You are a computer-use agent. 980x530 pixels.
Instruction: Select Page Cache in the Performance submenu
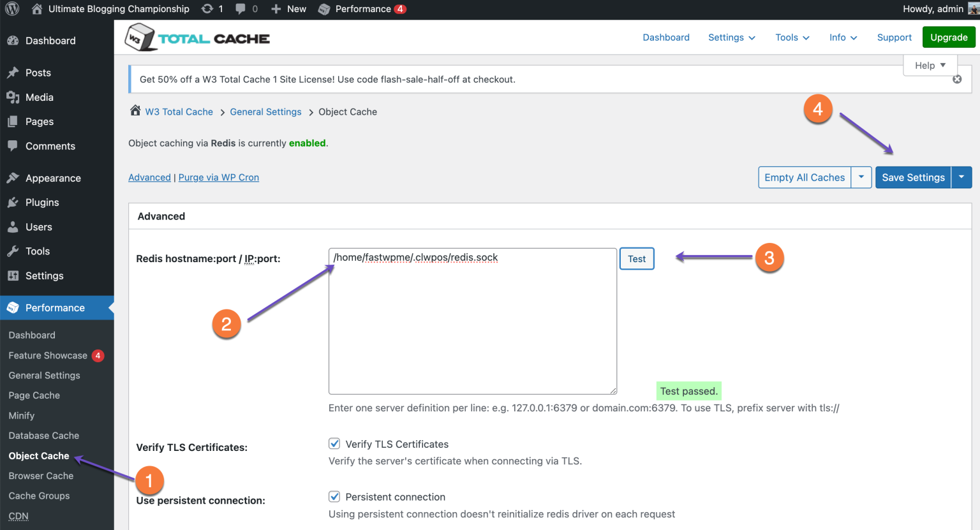34,395
